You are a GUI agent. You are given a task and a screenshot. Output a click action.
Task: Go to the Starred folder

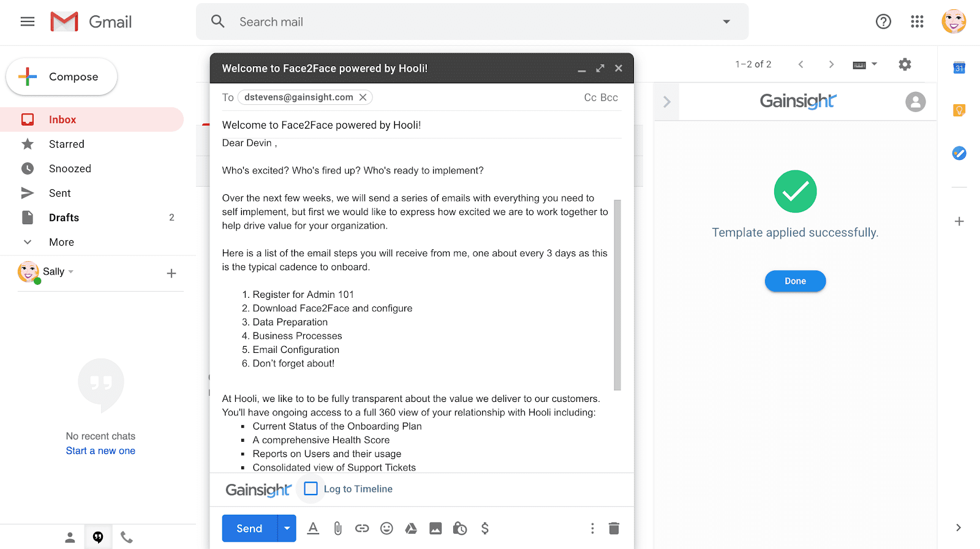(x=66, y=144)
